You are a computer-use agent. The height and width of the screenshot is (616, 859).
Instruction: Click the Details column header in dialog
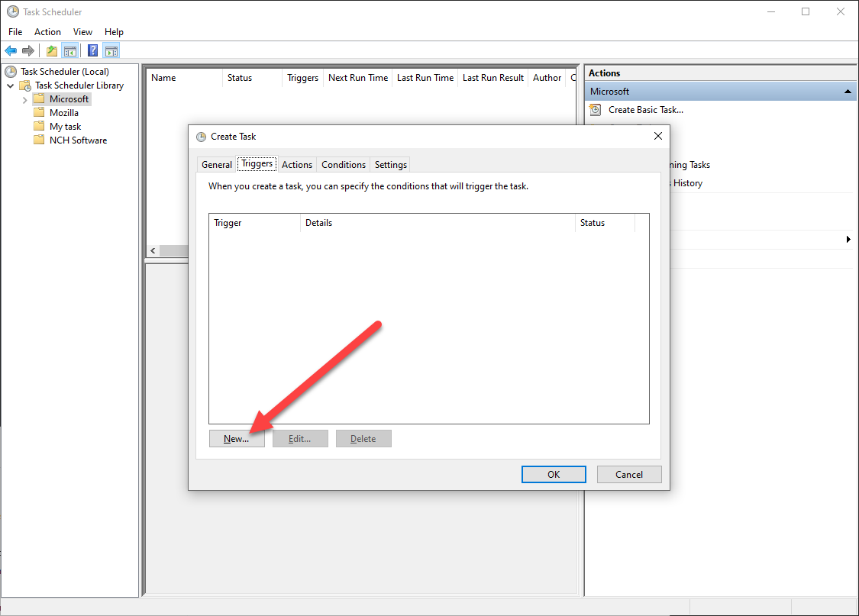(438, 223)
